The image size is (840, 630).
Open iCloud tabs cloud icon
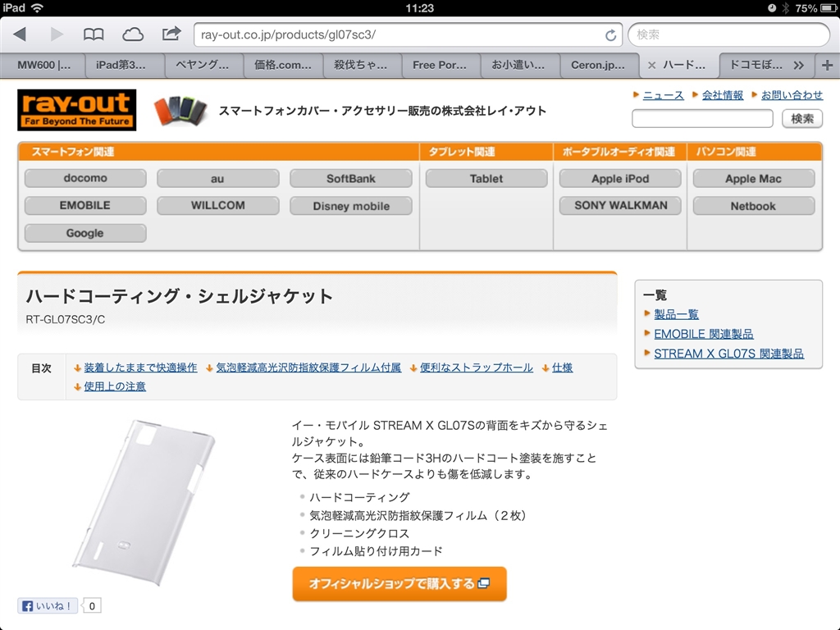click(132, 34)
